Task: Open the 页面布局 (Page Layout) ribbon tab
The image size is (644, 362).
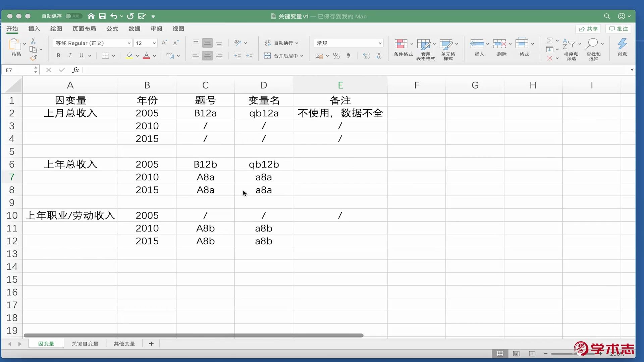Action: (x=84, y=29)
